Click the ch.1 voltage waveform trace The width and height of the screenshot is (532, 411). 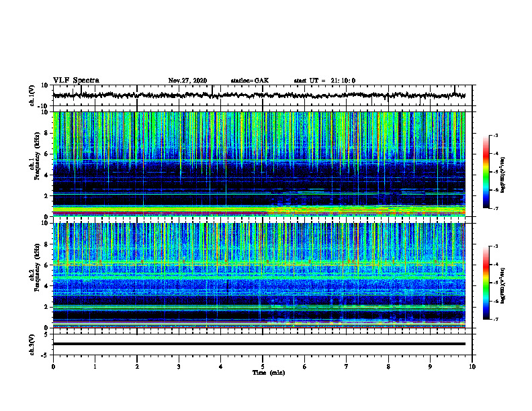coord(259,95)
